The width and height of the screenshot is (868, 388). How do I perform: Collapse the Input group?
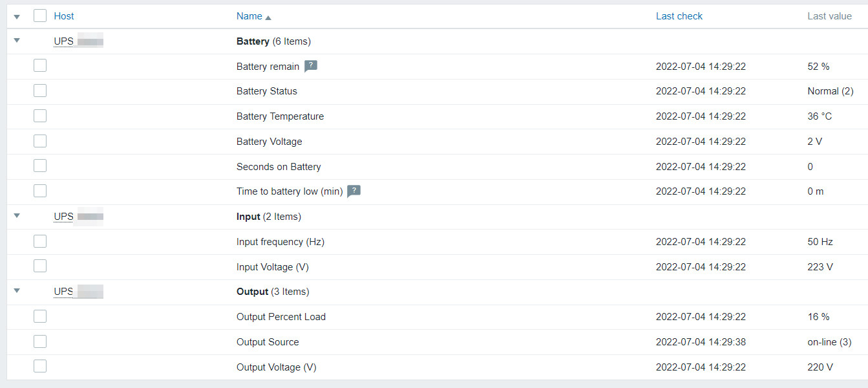[x=17, y=216]
